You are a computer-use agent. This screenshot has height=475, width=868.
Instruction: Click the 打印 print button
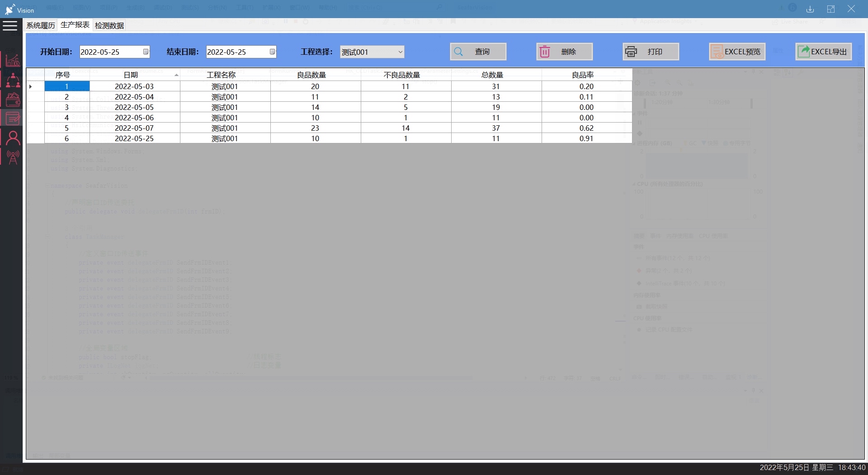click(x=651, y=52)
